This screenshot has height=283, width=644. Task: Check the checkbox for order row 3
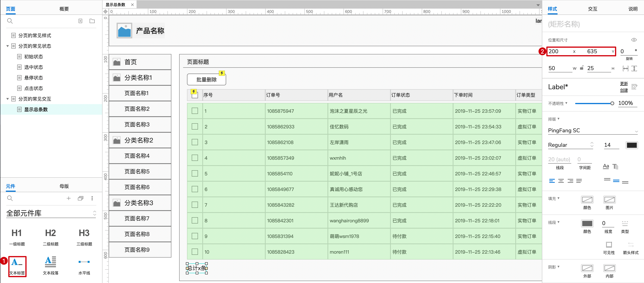click(195, 142)
